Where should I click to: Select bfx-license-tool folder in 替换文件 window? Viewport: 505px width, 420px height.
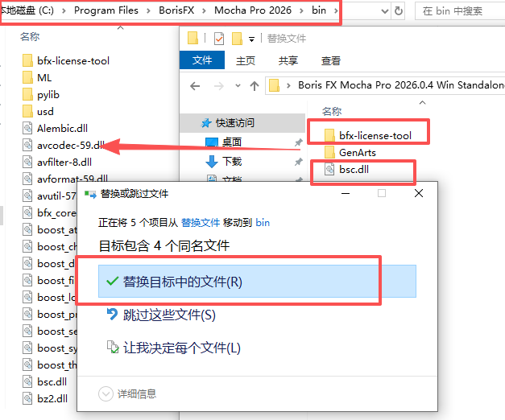click(x=368, y=135)
